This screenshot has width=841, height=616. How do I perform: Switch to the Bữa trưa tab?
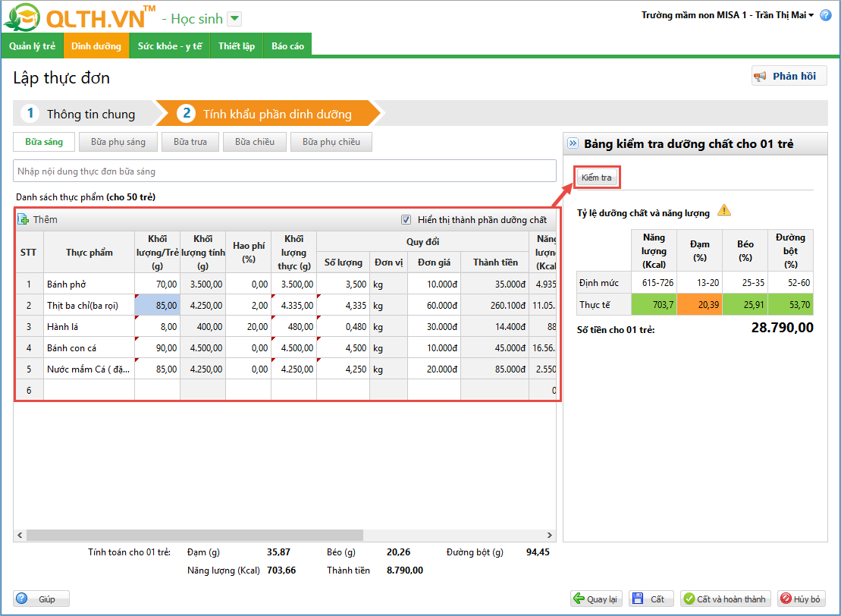[190, 142]
